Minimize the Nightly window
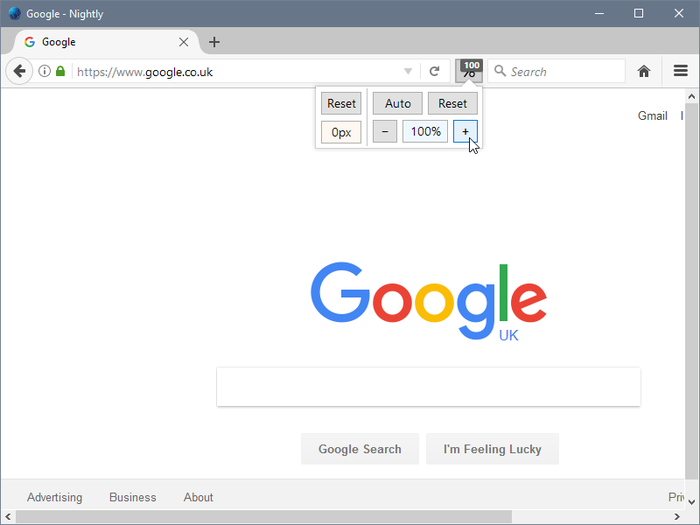Viewport: 700px width, 525px height. pyautogui.click(x=599, y=13)
